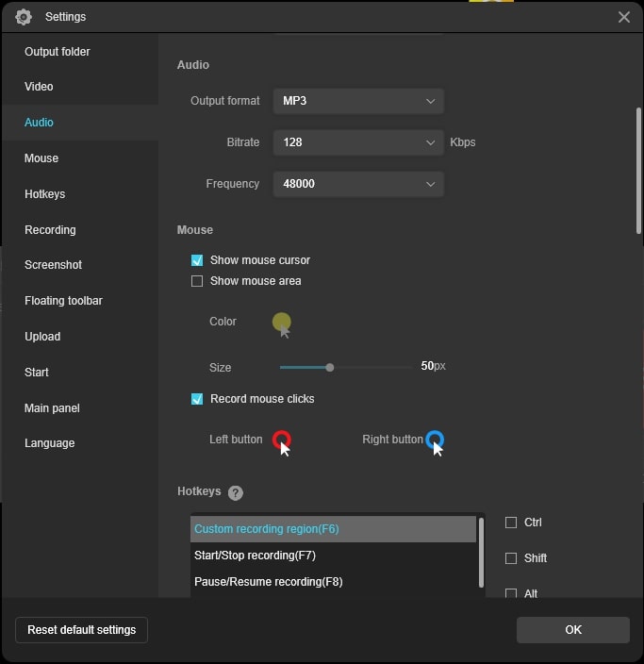Go to Floating toolbar settings
The image size is (644, 664).
pos(63,301)
